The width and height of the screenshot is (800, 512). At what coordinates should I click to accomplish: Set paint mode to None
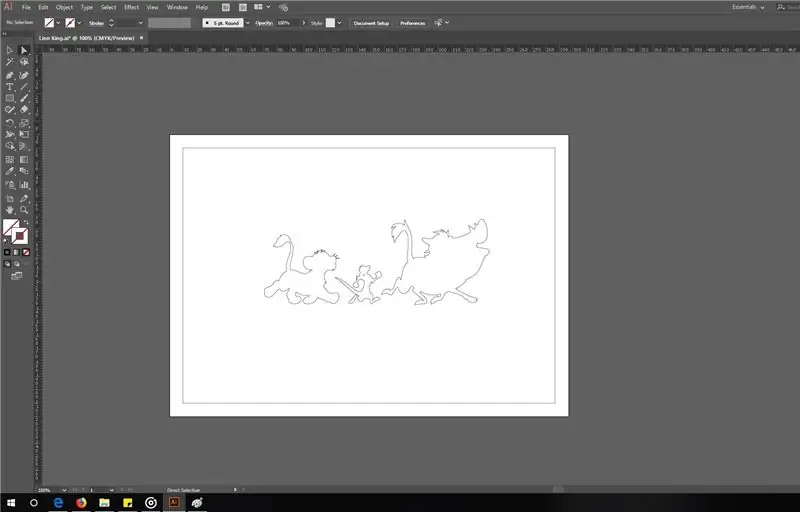26,252
